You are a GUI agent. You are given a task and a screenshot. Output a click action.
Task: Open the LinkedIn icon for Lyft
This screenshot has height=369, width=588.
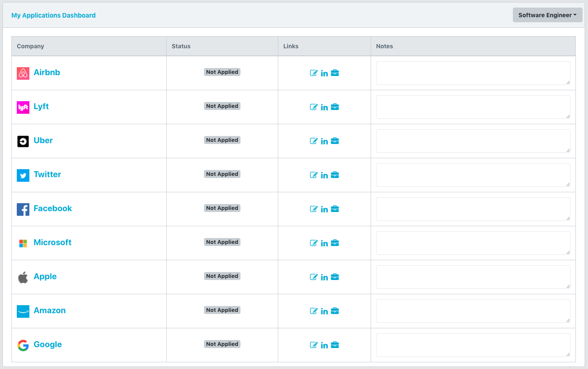pos(324,107)
